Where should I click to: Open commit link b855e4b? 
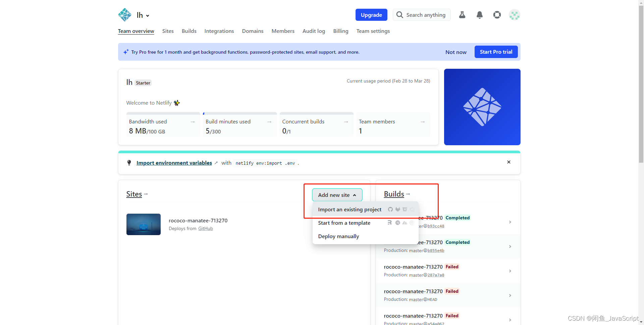(x=436, y=251)
